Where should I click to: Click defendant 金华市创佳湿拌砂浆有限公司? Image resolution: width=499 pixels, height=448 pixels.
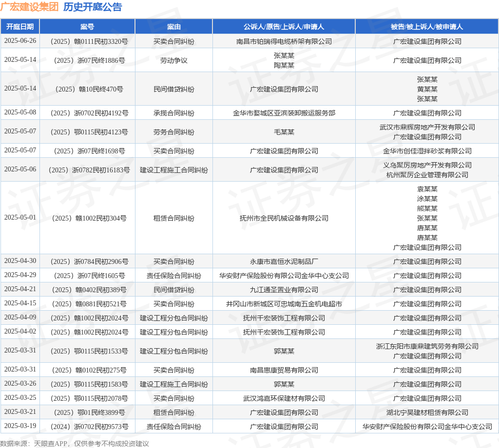[427, 151]
